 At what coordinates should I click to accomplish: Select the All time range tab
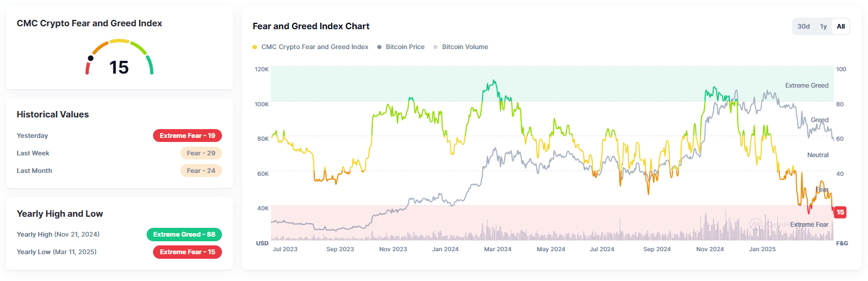841,26
